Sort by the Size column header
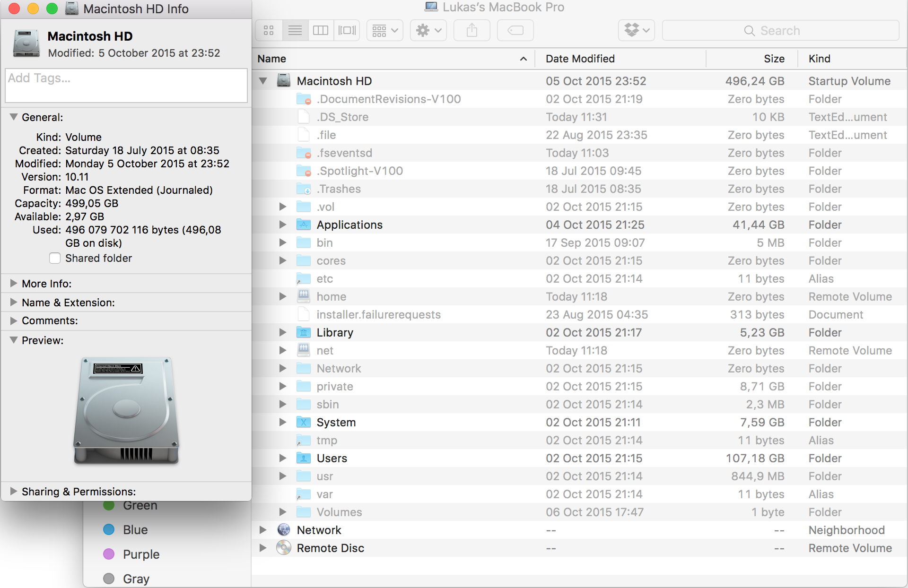Image resolution: width=908 pixels, height=588 pixels. point(752,59)
